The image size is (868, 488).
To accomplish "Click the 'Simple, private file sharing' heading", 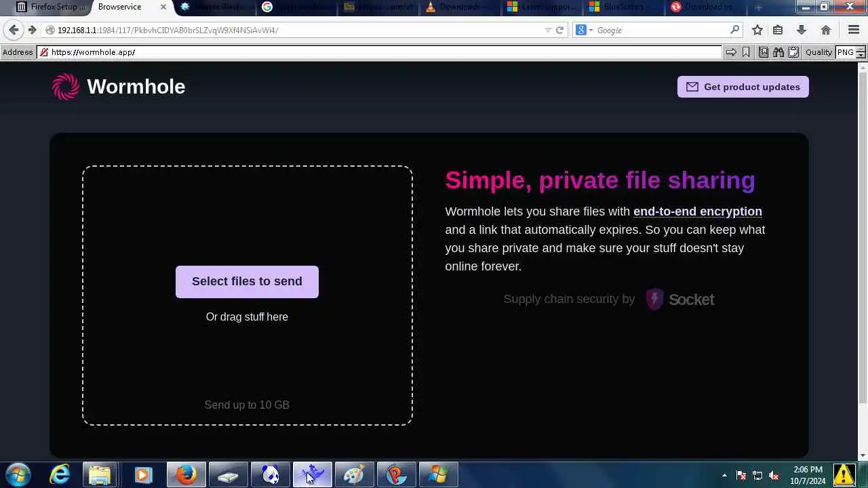I will coord(600,180).
